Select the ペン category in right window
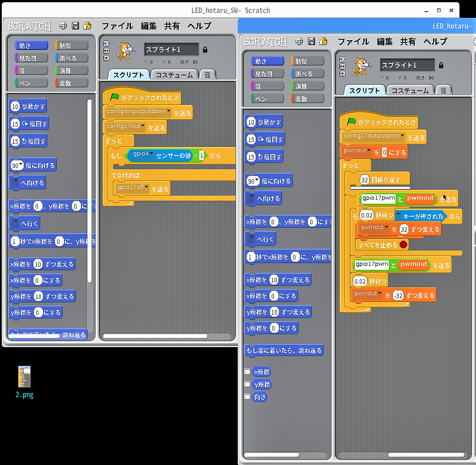 (267, 99)
